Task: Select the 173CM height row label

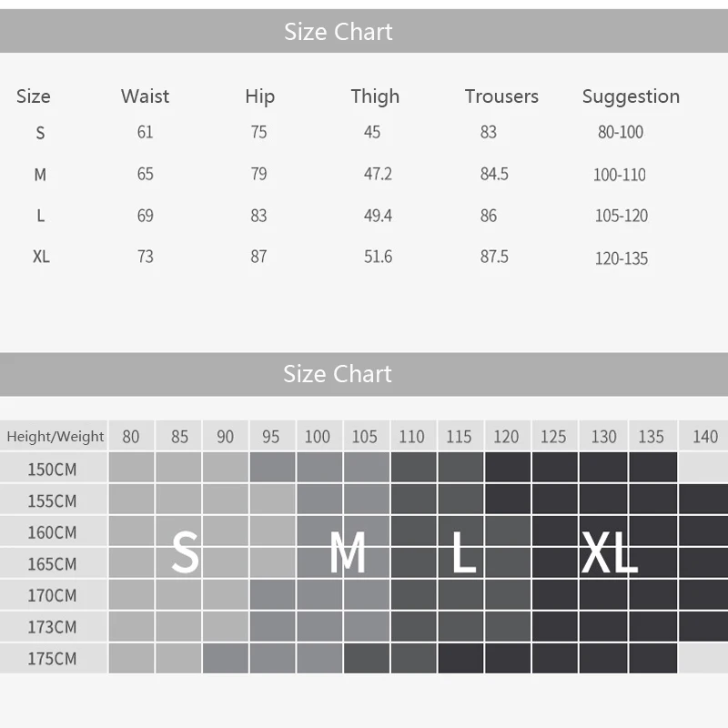Action: 52,627
